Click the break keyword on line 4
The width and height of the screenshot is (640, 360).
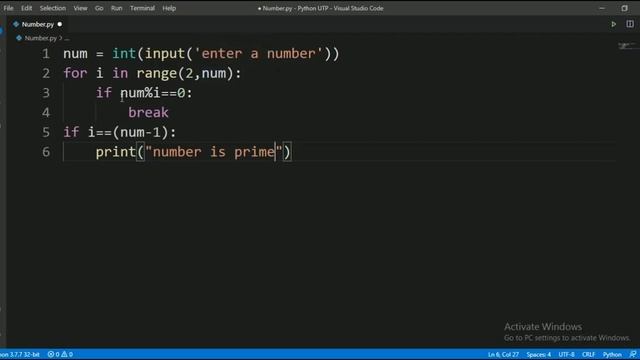click(148, 113)
